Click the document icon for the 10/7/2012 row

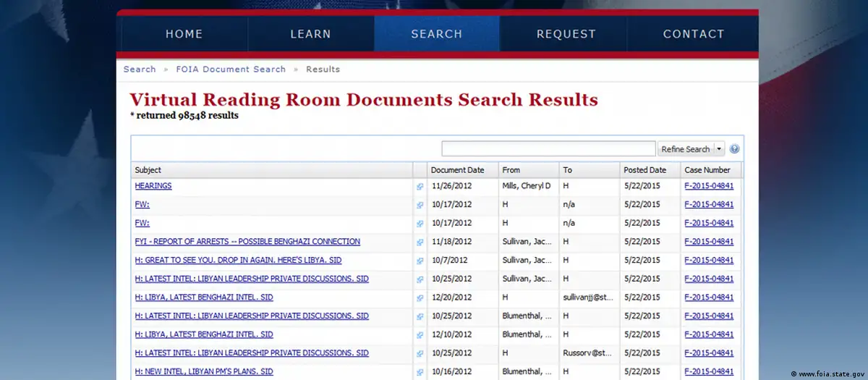tap(420, 261)
